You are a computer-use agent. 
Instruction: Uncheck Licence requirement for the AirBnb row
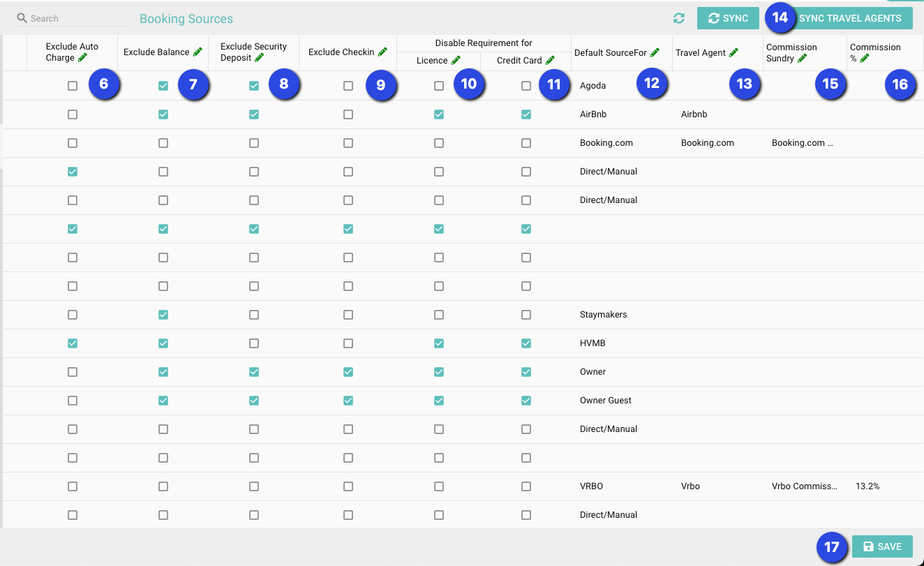click(439, 114)
